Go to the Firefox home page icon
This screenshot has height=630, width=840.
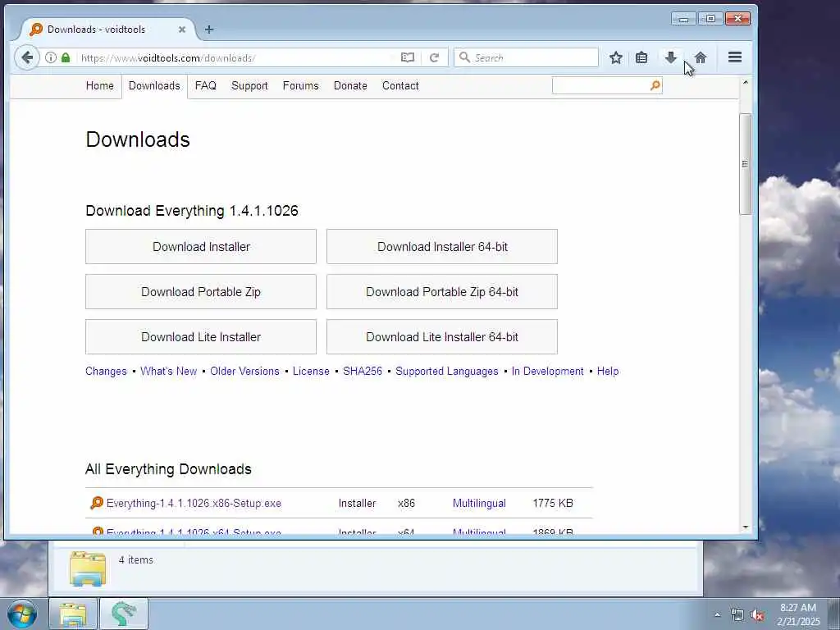point(701,57)
